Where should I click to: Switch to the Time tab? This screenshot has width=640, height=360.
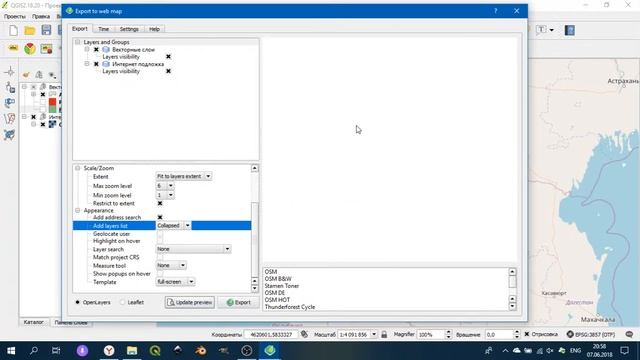pyautogui.click(x=104, y=29)
